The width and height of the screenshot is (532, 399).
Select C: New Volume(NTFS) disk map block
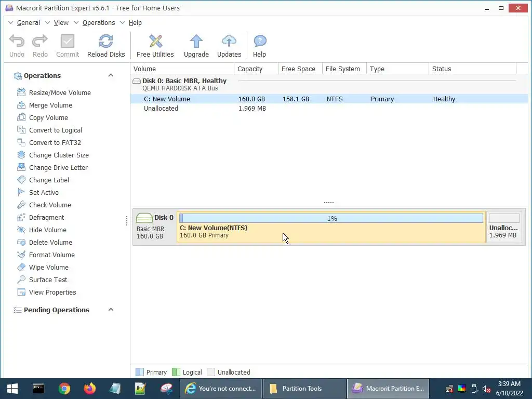(x=331, y=227)
